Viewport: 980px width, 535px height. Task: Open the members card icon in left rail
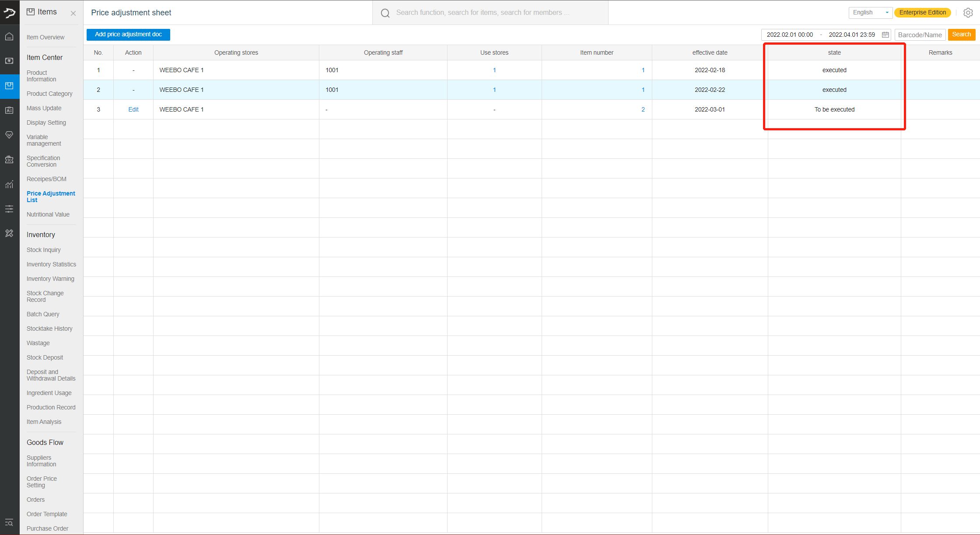click(x=9, y=110)
